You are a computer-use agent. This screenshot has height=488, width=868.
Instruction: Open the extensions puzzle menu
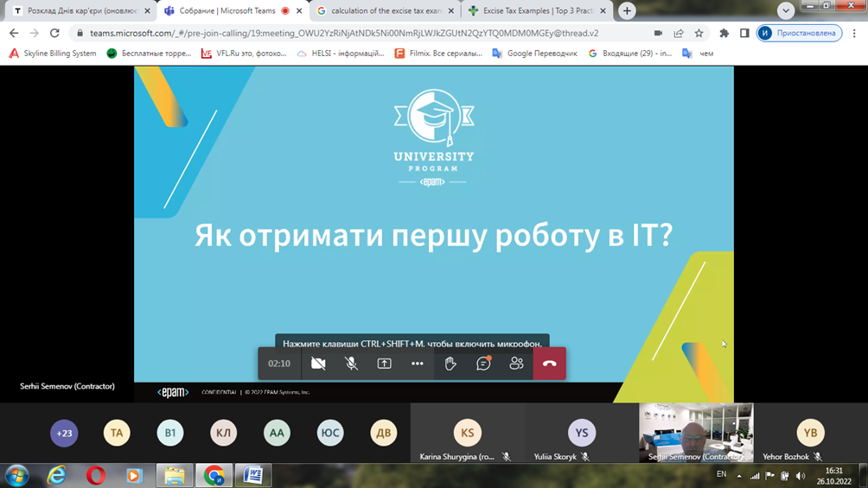(x=724, y=33)
